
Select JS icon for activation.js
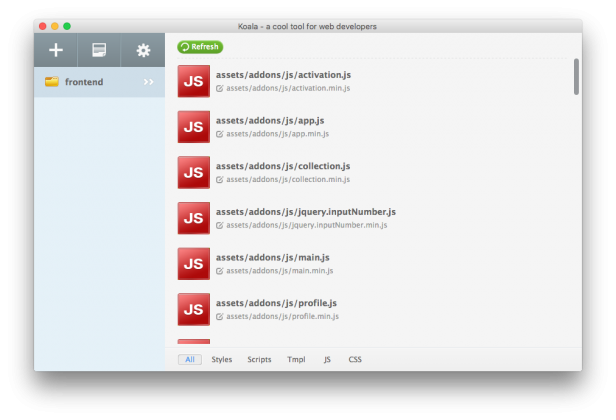[194, 81]
